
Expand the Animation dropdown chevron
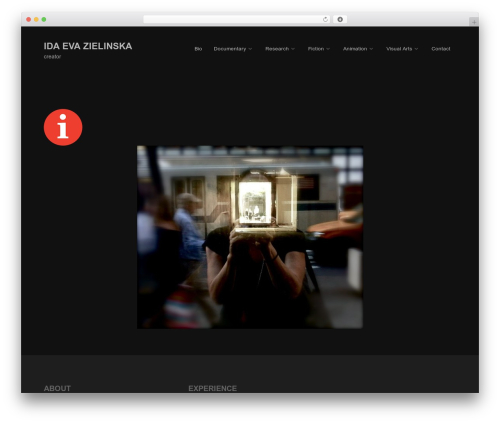click(x=371, y=49)
